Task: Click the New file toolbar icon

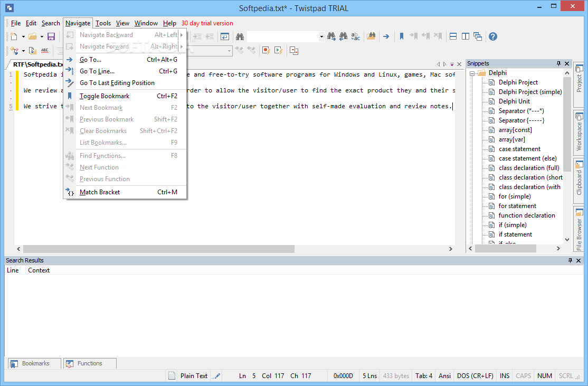Action: [14, 36]
